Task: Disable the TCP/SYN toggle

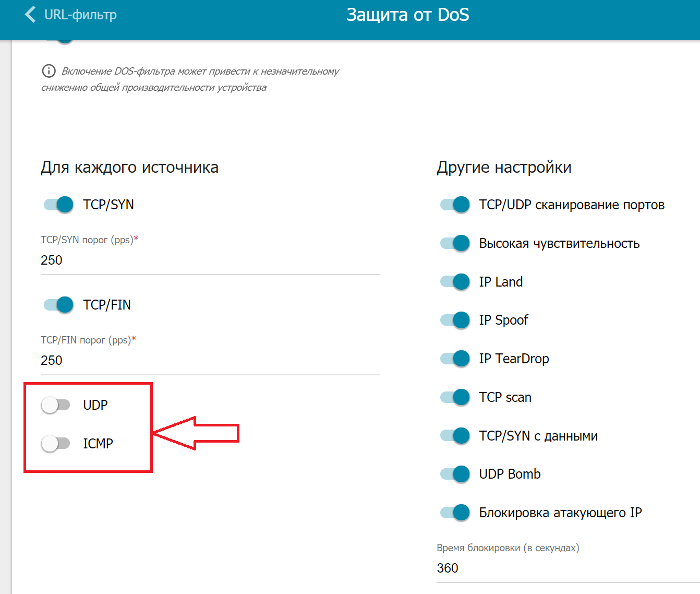Action: [x=58, y=205]
